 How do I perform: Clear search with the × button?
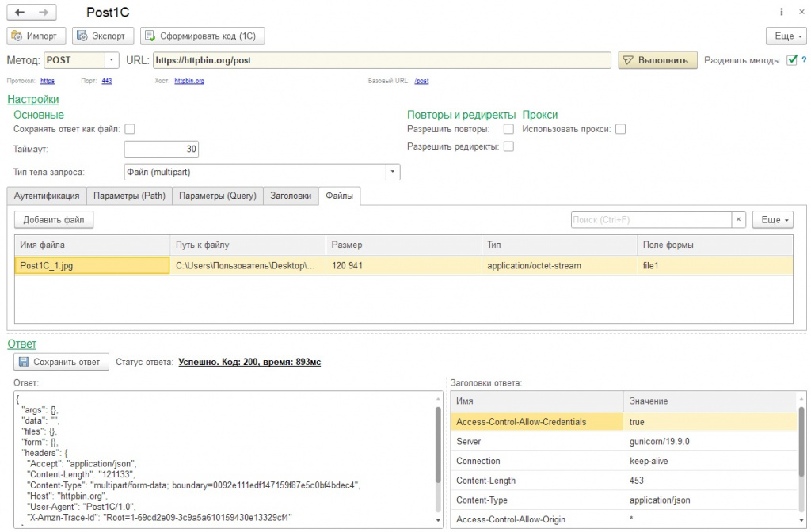pos(739,220)
